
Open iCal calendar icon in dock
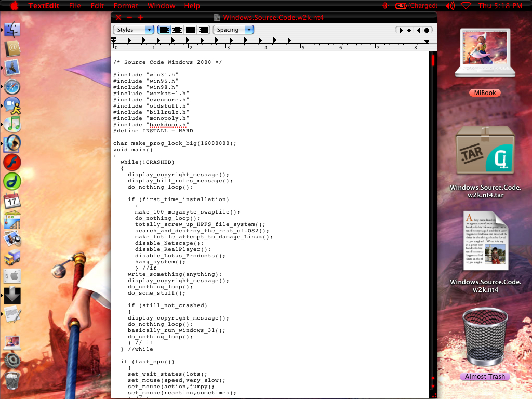click(x=12, y=201)
